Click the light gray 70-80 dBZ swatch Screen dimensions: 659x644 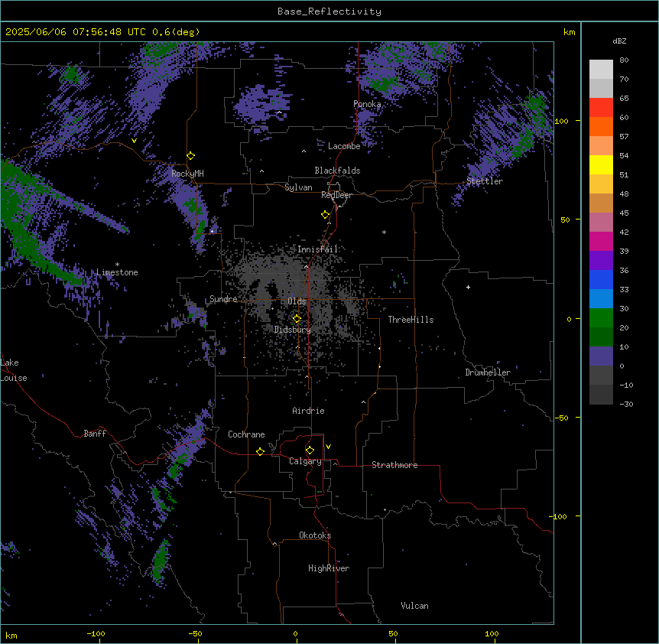tap(601, 70)
